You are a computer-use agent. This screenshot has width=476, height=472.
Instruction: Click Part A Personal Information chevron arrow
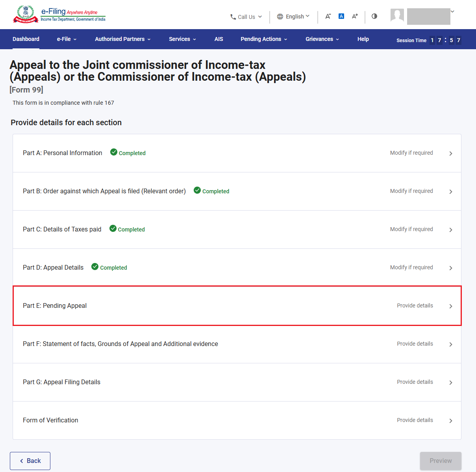[451, 154]
